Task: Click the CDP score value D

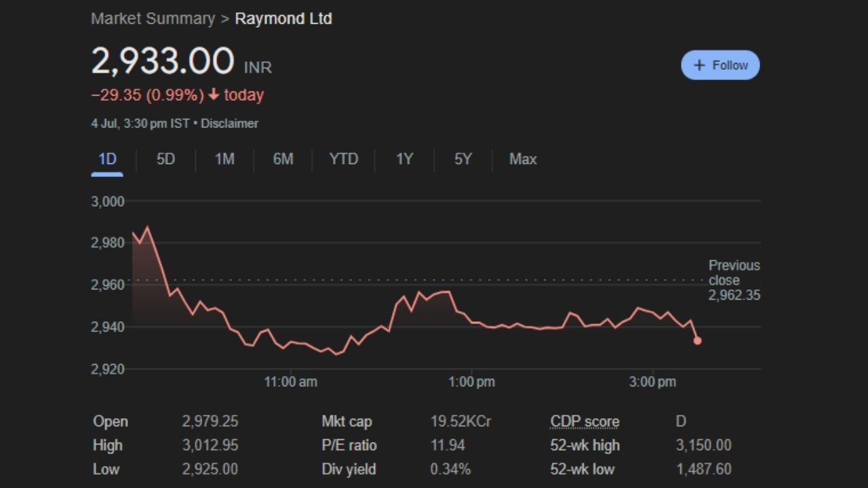Action: tap(681, 422)
